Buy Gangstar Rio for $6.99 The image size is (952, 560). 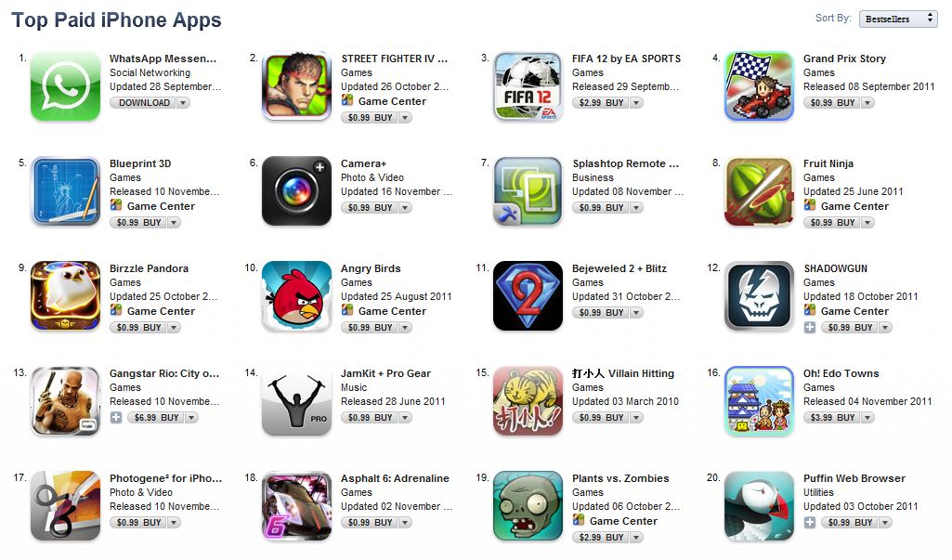click(156, 417)
